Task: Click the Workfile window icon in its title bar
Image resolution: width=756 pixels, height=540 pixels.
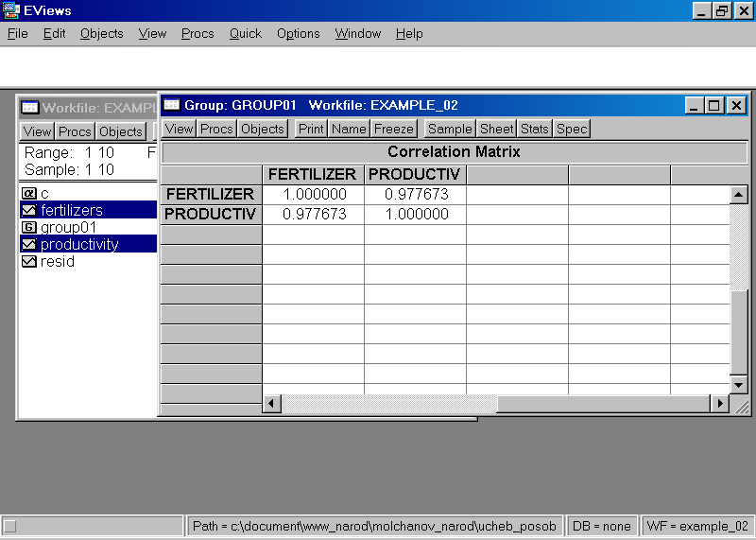Action: [x=30, y=107]
